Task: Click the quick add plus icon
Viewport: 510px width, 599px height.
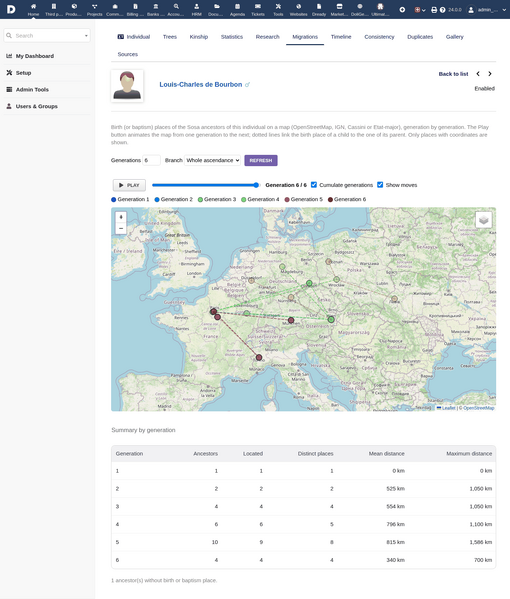Action: pos(402,10)
